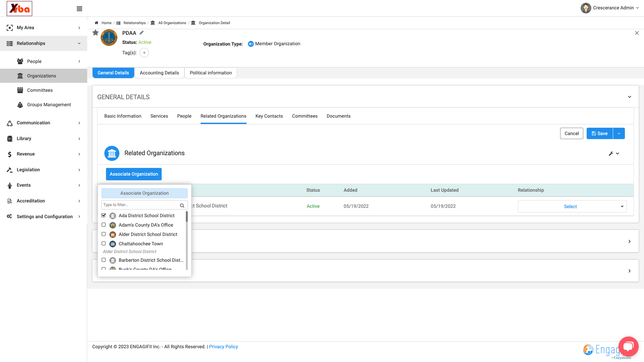Image resolution: width=644 pixels, height=362 pixels.
Task: Open the Key Contacts tab
Action: (269, 116)
